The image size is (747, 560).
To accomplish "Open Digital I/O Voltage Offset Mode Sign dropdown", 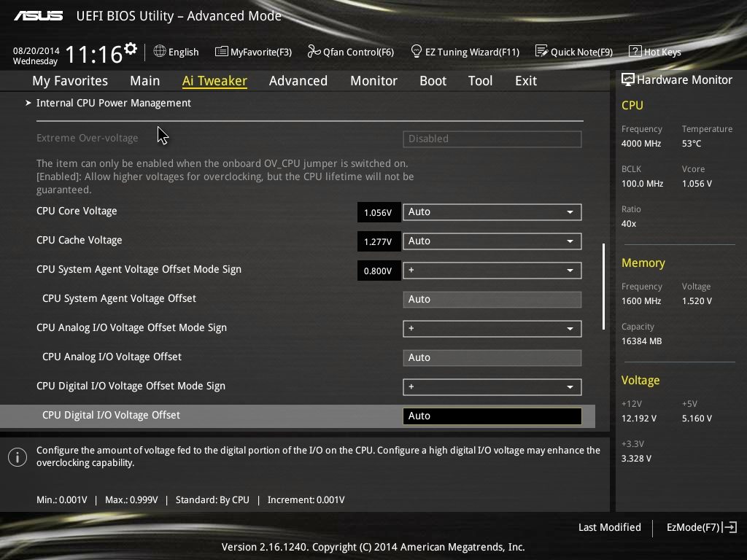I will coord(492,387).
